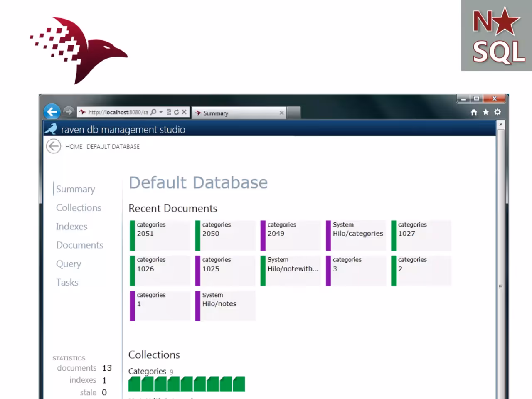Click the browser forward arrow button
The image size is (532, 399).
pyautogui.click(x=69, y=112)
